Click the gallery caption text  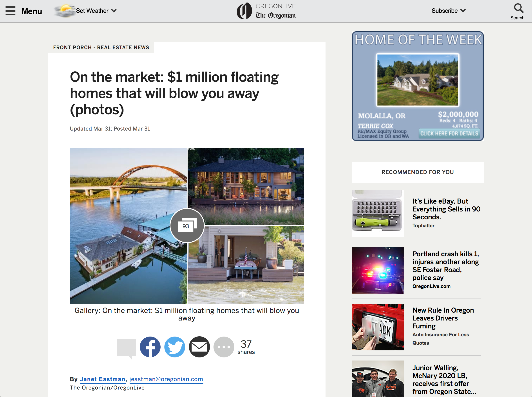pyautogui.click(x=187, y=314)
